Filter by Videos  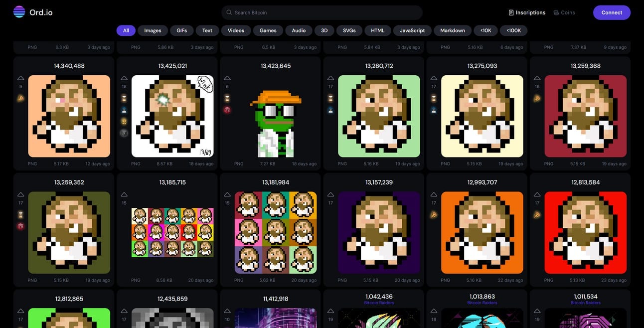click(x=236, y=30)
